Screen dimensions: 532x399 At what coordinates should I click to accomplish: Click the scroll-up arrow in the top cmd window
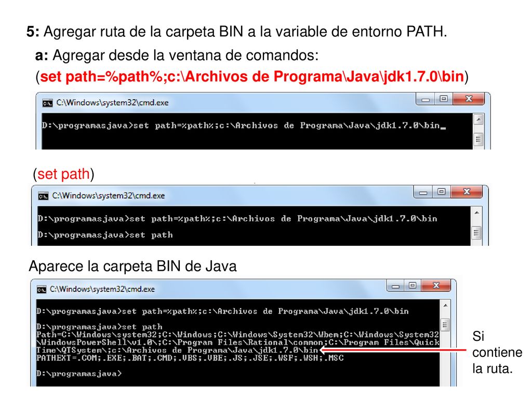point(478,119)
